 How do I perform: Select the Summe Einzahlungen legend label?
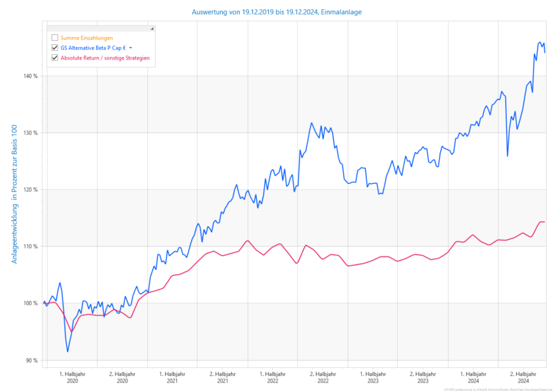[x=87, y=38]
